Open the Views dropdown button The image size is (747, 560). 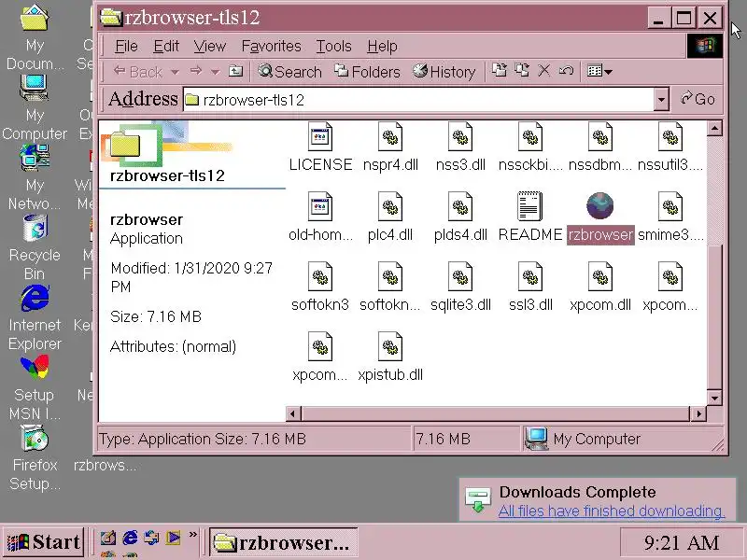coord(599,72)
